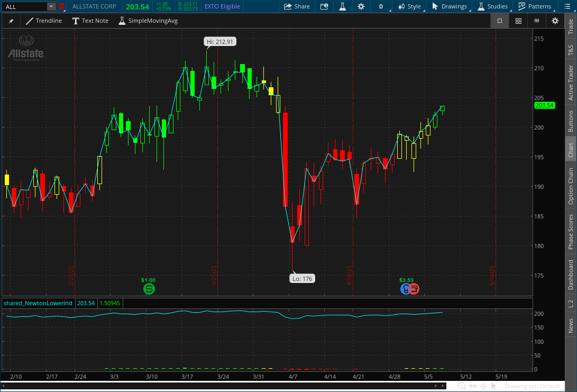Click the shared_NewtonLowerInd study label

pos(38,303)
